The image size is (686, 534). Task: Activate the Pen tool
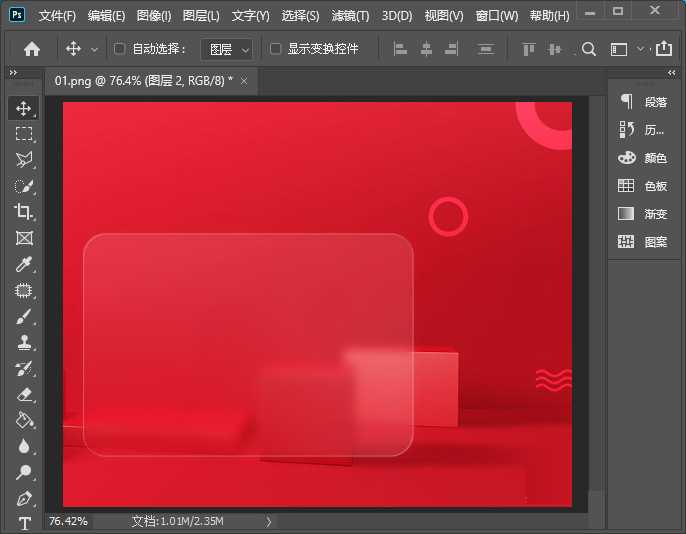coord(24,498)
